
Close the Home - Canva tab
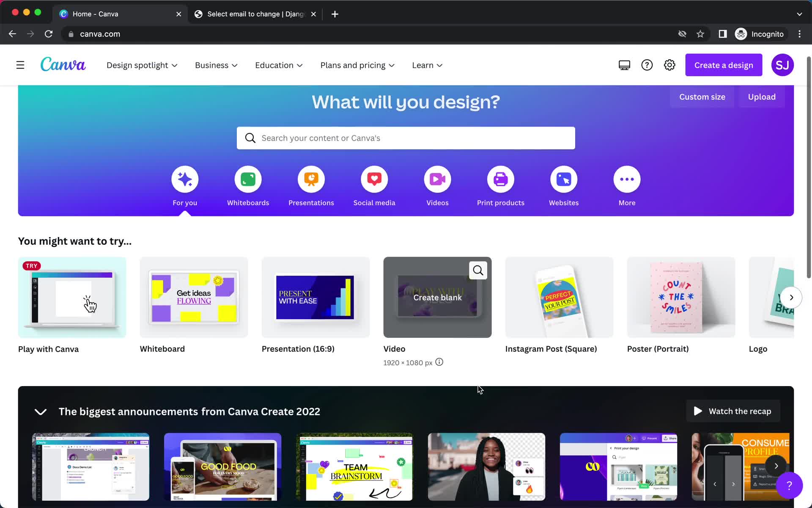pos(179,14)
